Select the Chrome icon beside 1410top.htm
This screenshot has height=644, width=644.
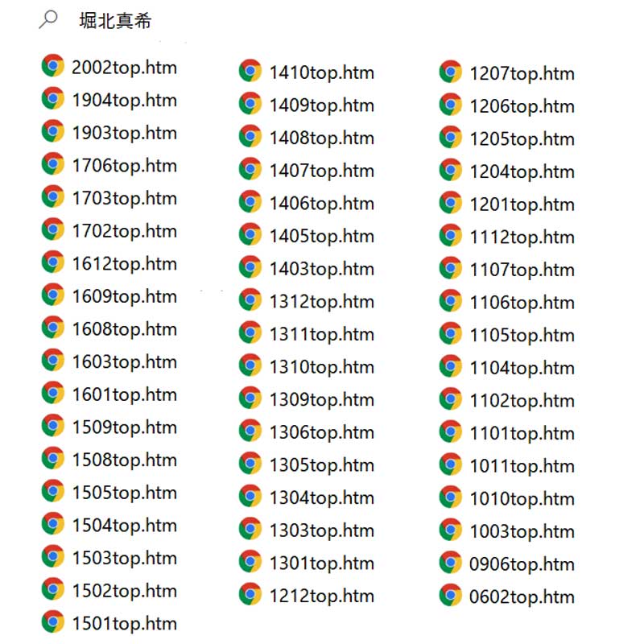click(250, 71)
